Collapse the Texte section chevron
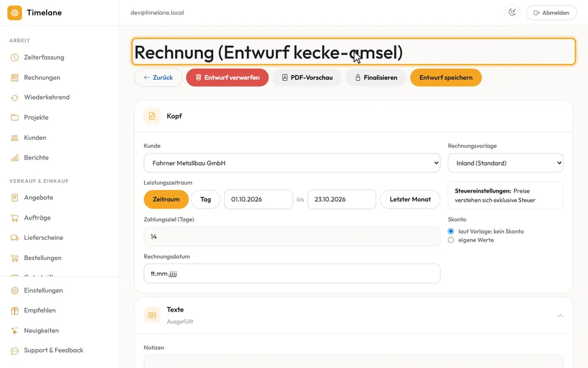The image size is (588, 368). point(560,315)
